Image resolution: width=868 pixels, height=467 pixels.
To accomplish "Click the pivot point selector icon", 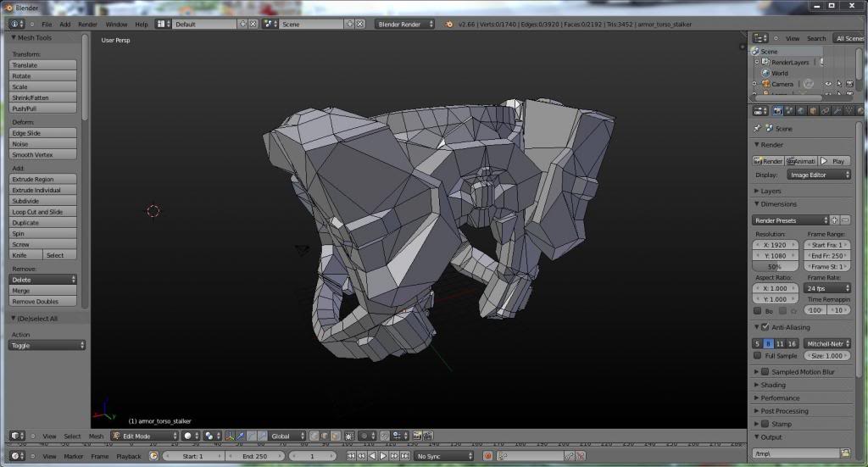I will pyautogui.click(x=212, y=436).
